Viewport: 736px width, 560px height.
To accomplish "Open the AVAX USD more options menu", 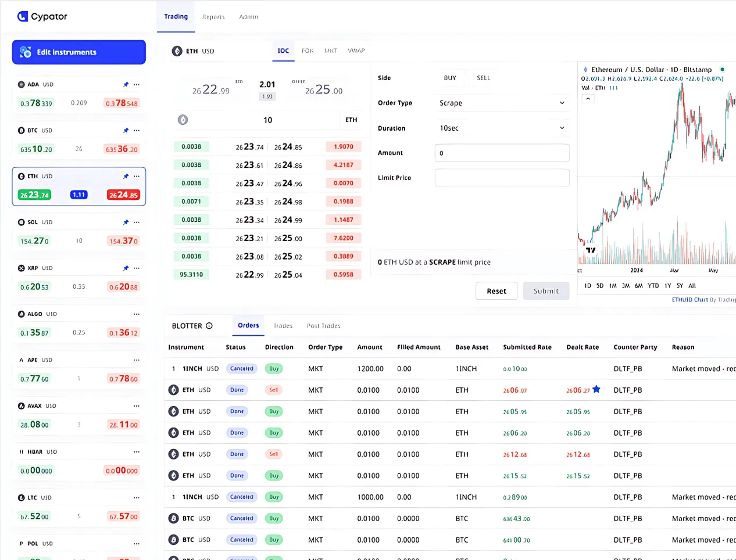I will 137,405.
